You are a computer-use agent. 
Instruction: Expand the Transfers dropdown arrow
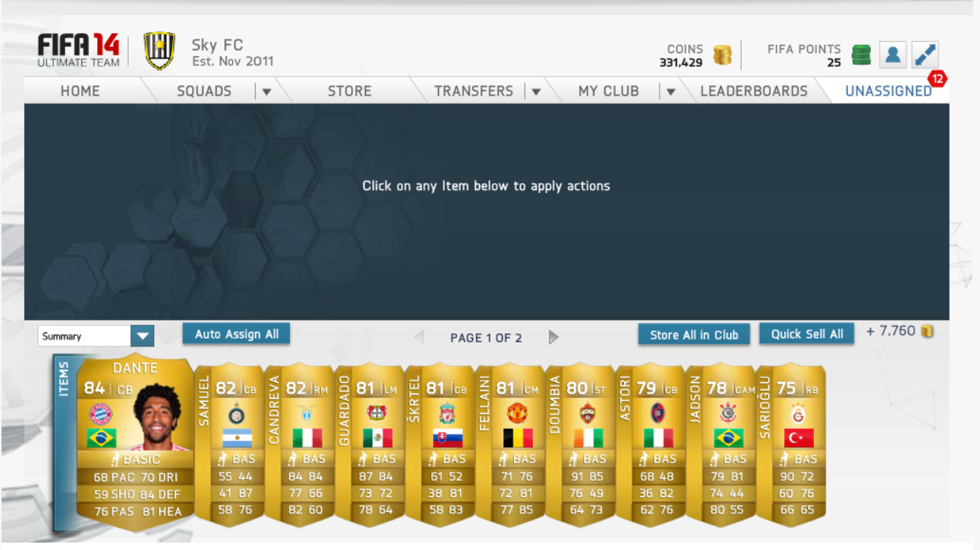536,92
